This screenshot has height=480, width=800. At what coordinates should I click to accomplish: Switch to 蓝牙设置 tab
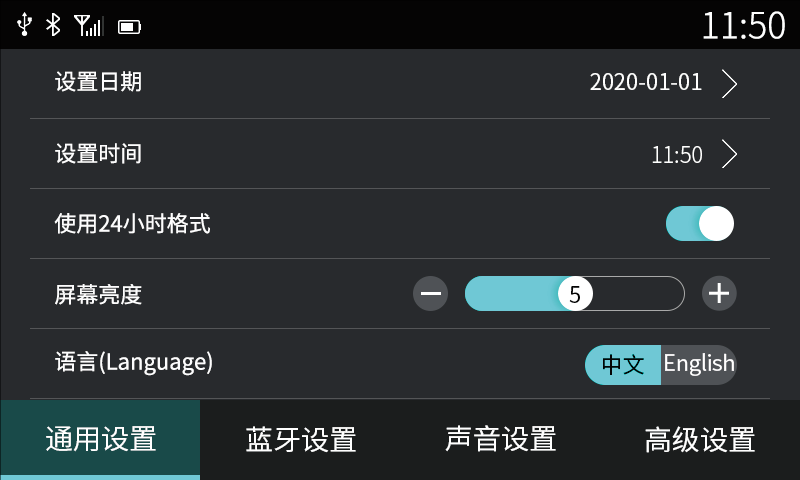300,440
